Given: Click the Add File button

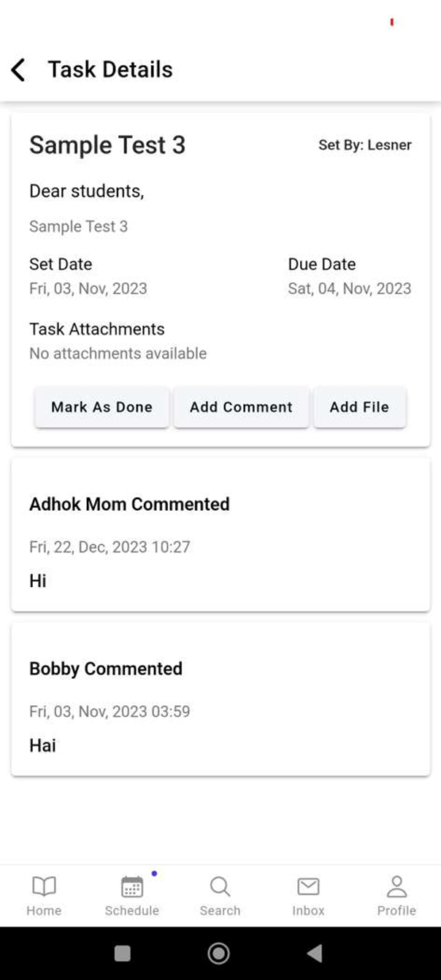Looking at the screenshot, I should click(359, 407).
